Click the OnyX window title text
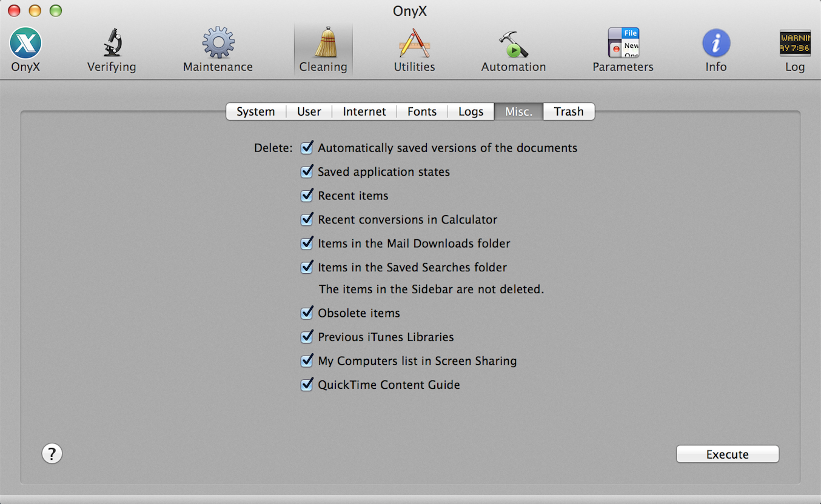This screenshot has width=821, height=504. [x=410, y=11]
